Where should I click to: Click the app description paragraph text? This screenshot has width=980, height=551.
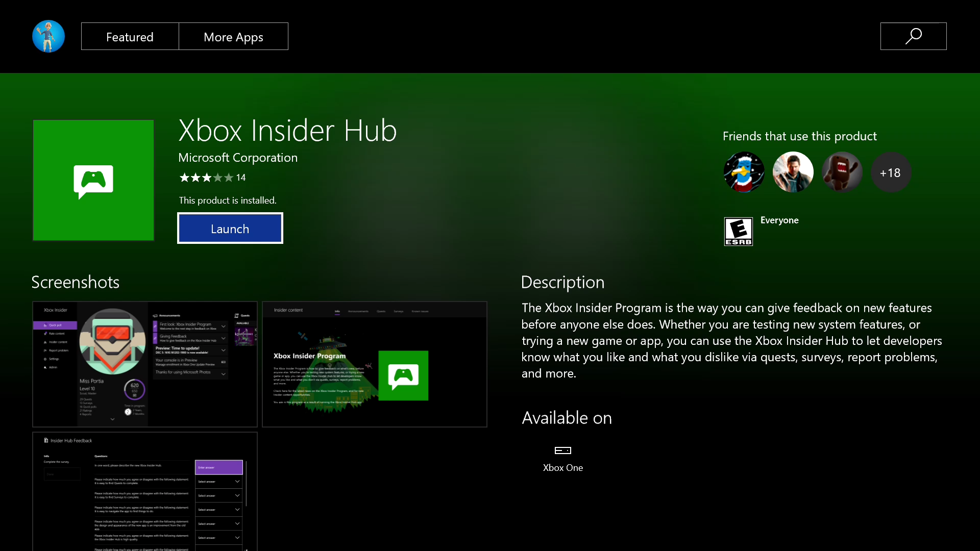(731, 340)
